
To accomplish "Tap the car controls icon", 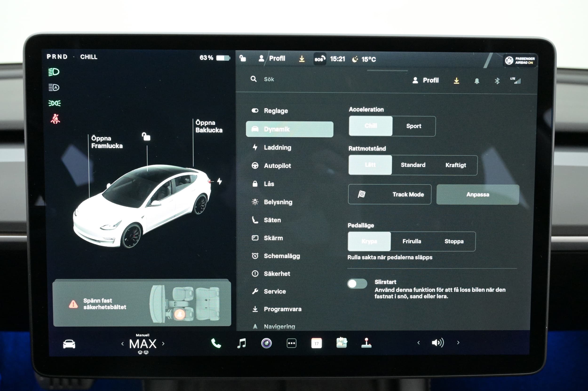I will (x=69, y=344).
